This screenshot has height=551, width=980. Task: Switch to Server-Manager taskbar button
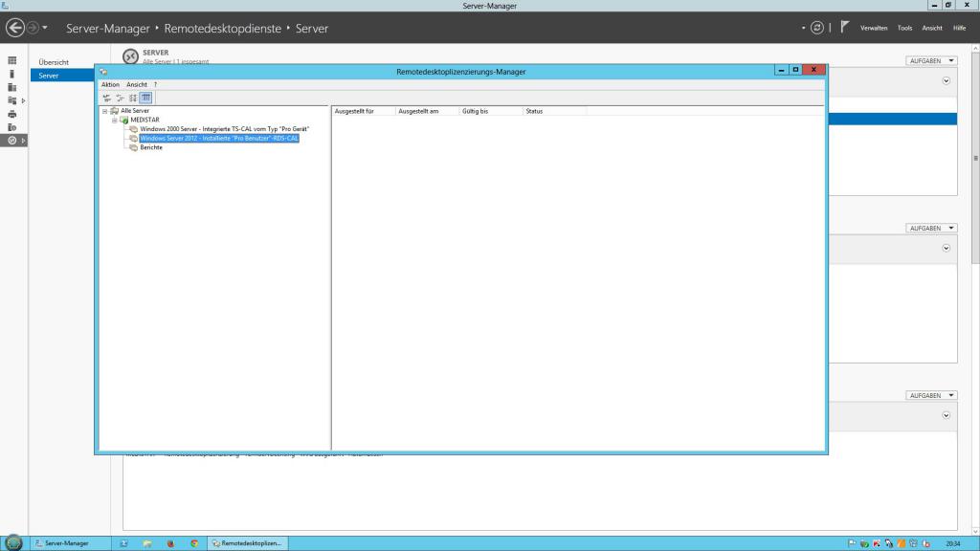71,543
